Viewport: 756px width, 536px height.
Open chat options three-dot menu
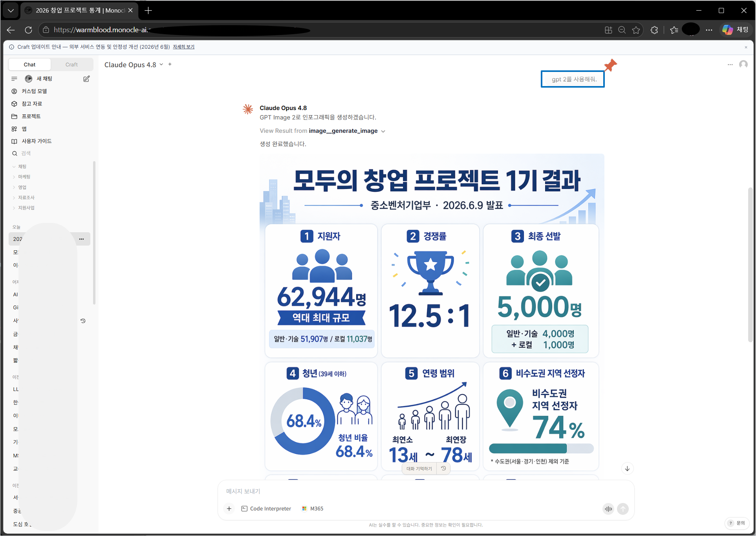730,64
